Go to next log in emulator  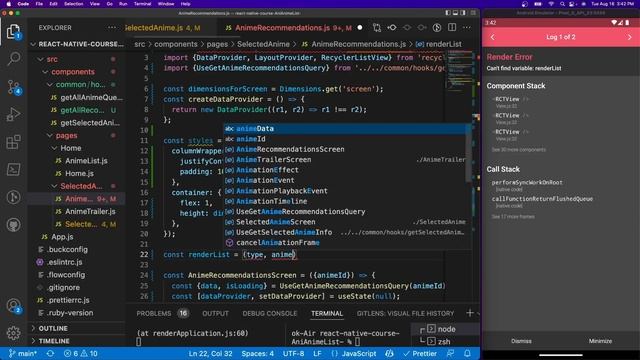(629, 37)
